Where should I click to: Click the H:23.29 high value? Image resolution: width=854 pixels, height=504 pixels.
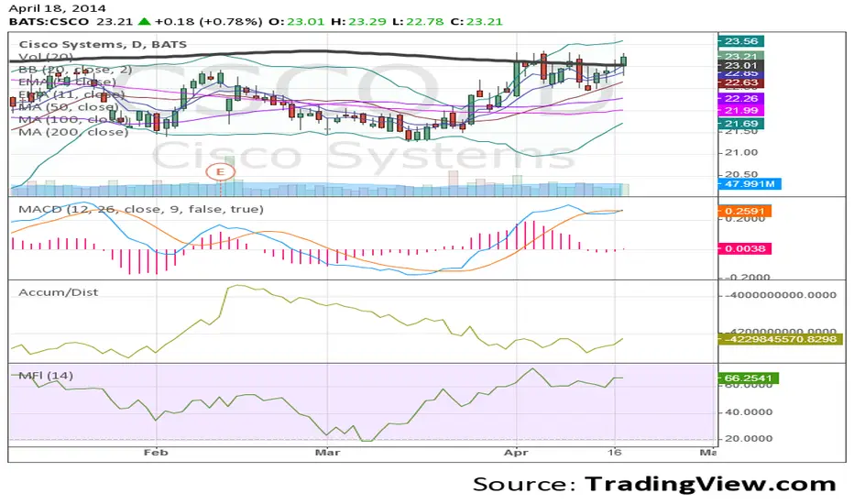358,22
